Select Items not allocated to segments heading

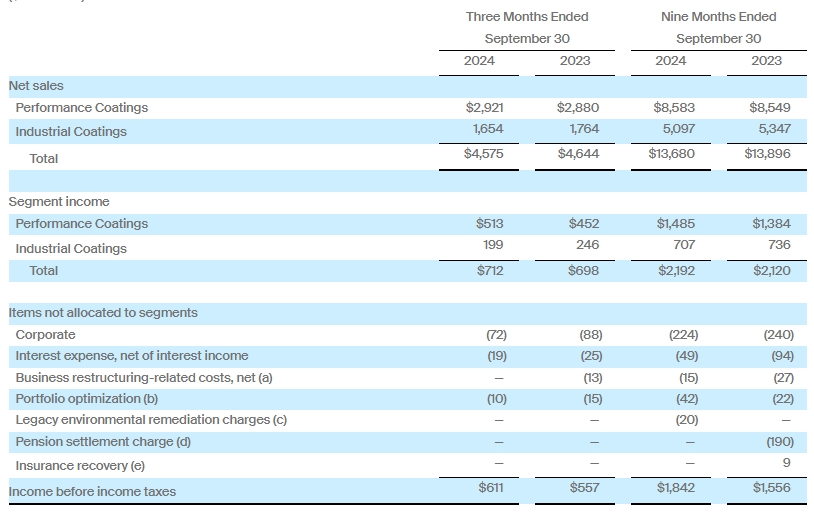(103, 312)
